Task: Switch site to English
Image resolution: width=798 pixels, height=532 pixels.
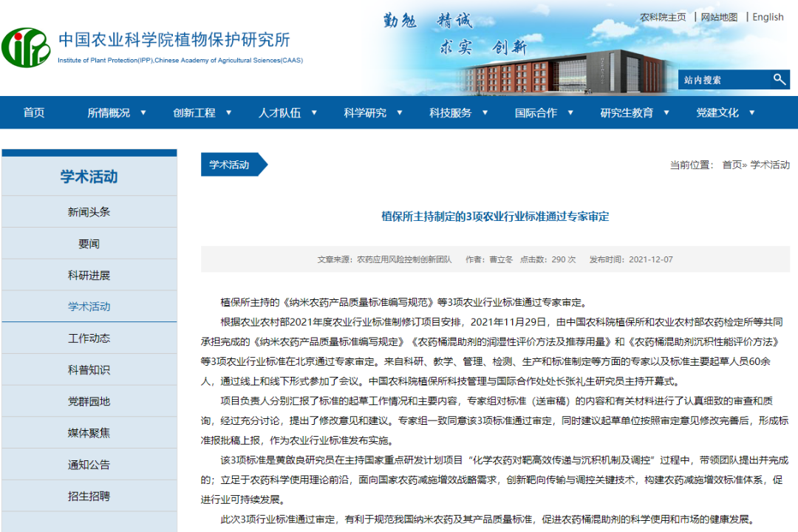Action: (x=768, y=17)
